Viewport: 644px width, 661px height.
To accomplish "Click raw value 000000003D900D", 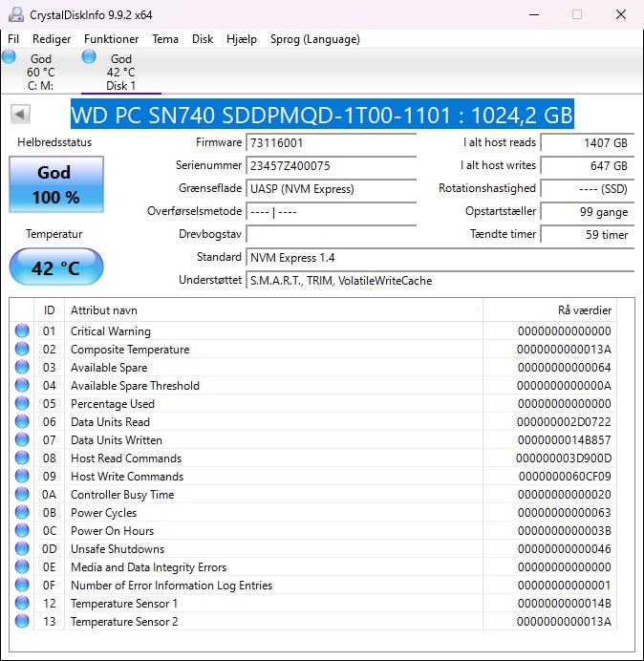I will pos(564,458).
